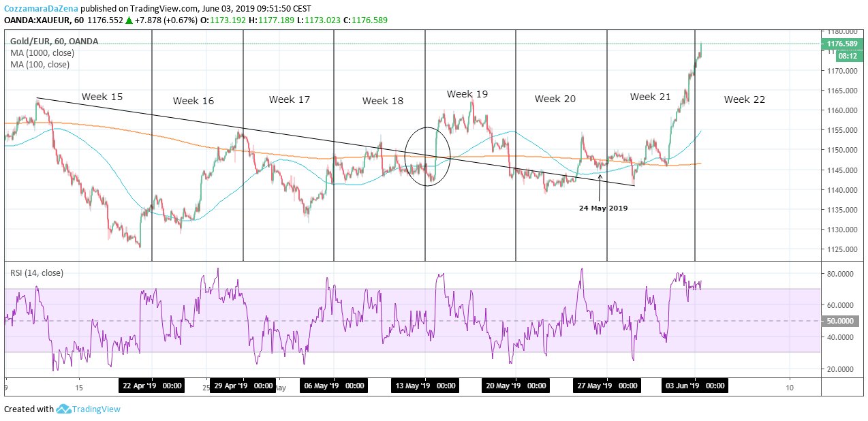Click the RSI (14, close) indicator label
The width and height of the screenshot is (868, 421).
(36, 273)
